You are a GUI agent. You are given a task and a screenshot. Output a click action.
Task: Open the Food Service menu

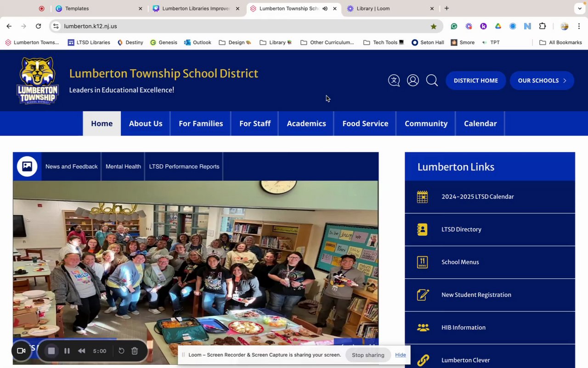coord(365,123)
